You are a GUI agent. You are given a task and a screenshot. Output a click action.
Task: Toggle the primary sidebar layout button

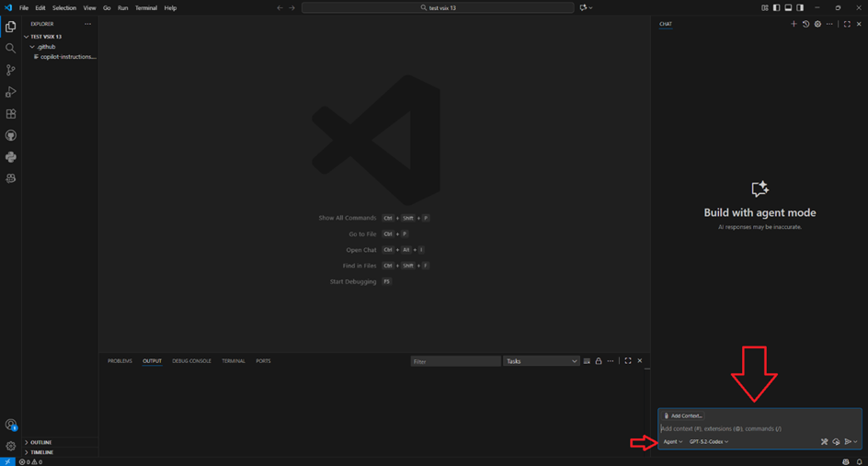[x=776, y=7]
